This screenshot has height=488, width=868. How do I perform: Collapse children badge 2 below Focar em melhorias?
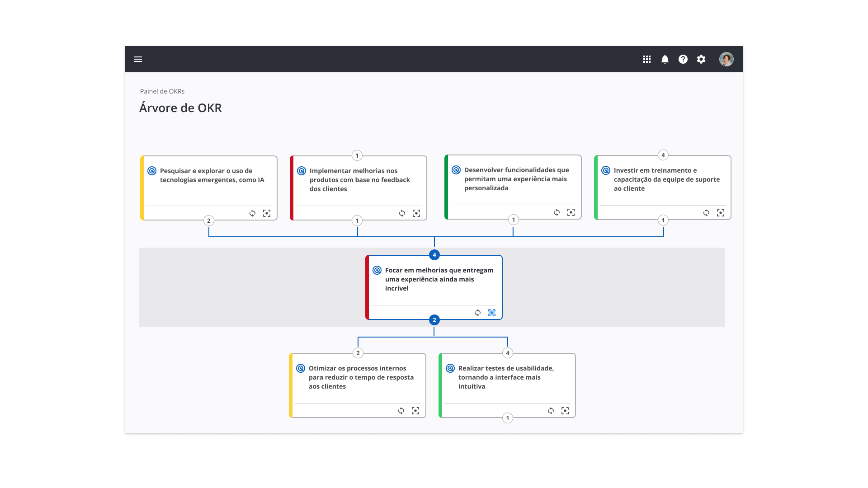pyautogui.click(x=434, y=320)
